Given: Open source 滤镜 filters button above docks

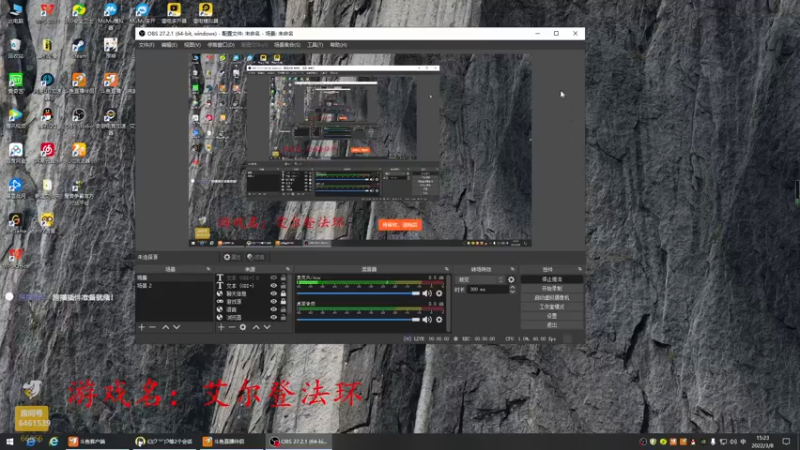Looking at the screenshot, I should (256, 257).
